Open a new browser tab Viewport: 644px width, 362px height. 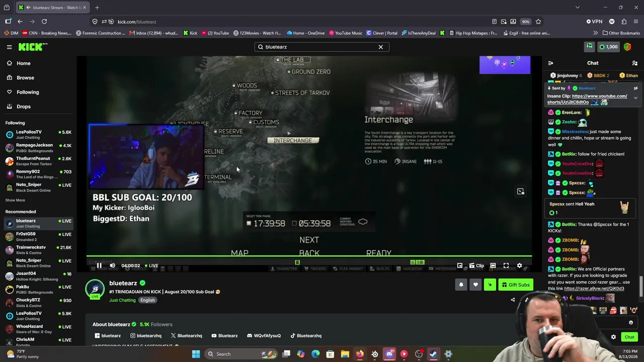pos(97,8)
